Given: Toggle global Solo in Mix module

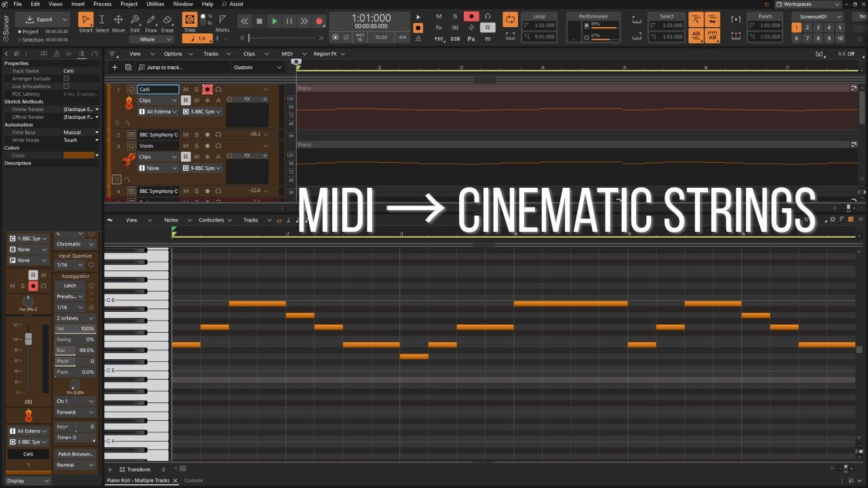Looking at the screenshot, I should click(455, 16).
